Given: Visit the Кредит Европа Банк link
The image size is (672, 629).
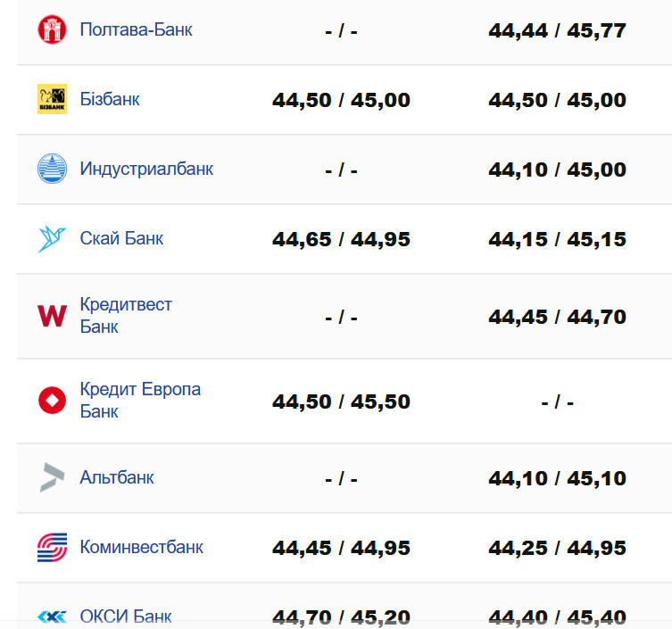Looking at the screenshot, I should (140, 401).
